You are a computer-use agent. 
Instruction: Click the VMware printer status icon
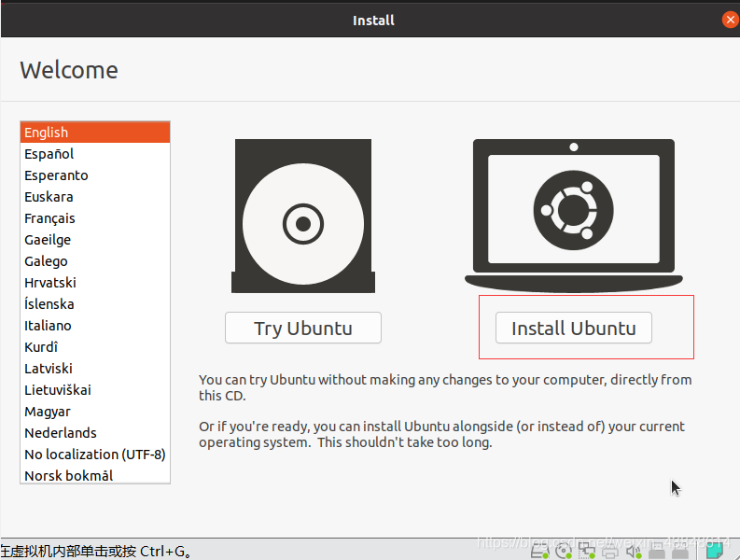610,552
